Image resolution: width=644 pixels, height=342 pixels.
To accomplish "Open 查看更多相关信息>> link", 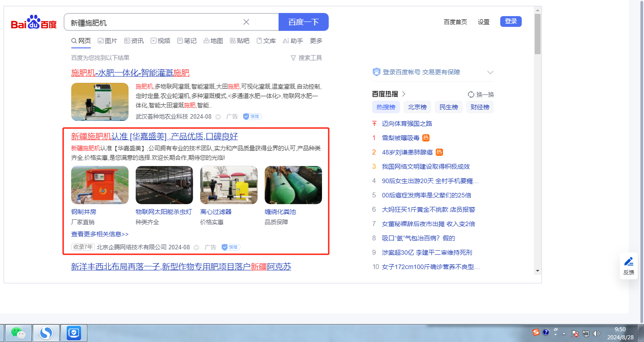I will tap(100, 234).
